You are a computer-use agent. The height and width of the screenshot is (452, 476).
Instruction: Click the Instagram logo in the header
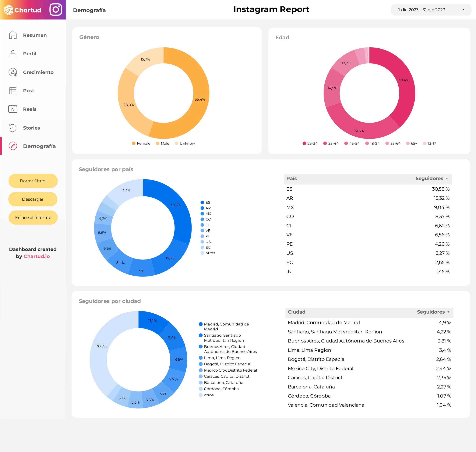tap(55, 10)
